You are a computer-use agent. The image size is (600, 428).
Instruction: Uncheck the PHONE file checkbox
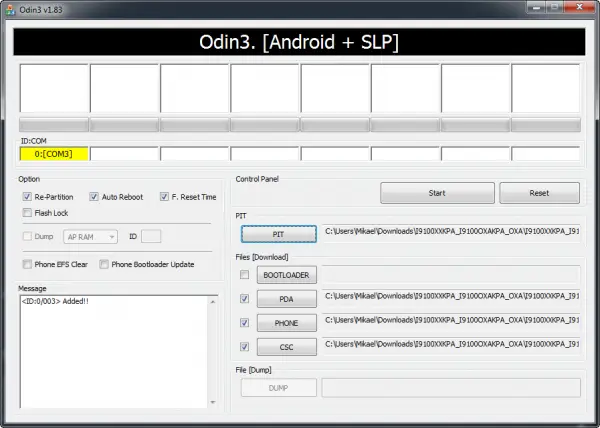[244, 323]
